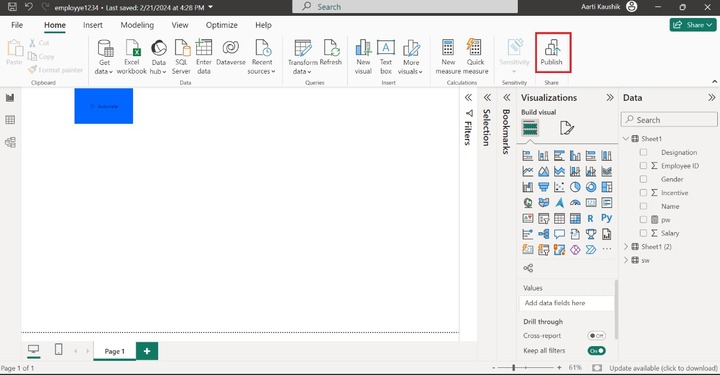Select the Pie chart visualization

[575, 187]
